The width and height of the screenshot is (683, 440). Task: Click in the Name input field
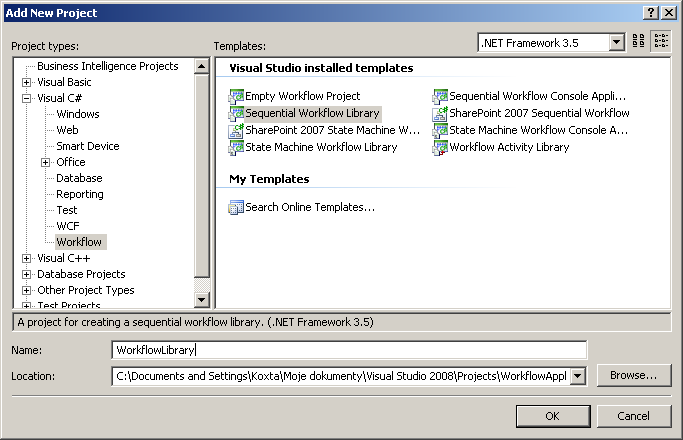pyautogui.click(x=349, y=350)
